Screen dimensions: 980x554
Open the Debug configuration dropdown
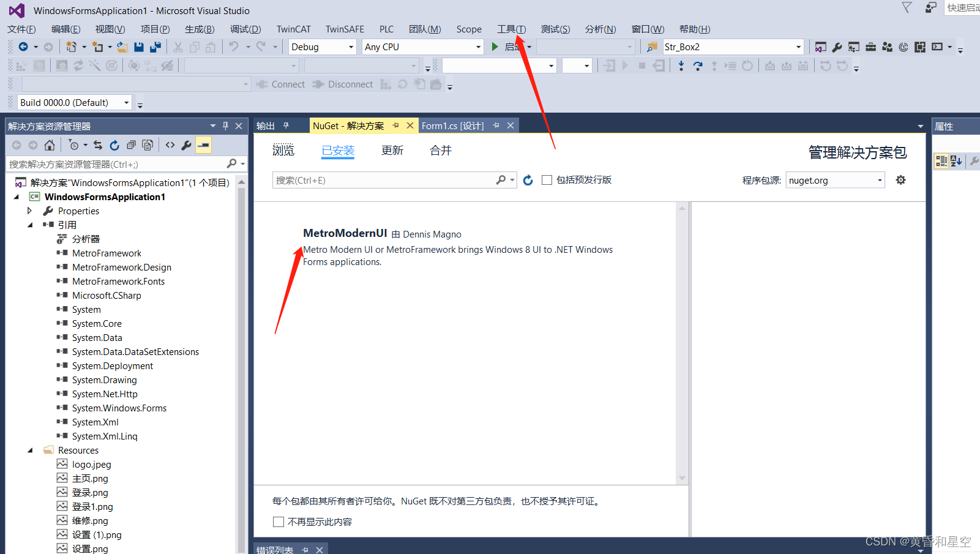coord(351,47)
